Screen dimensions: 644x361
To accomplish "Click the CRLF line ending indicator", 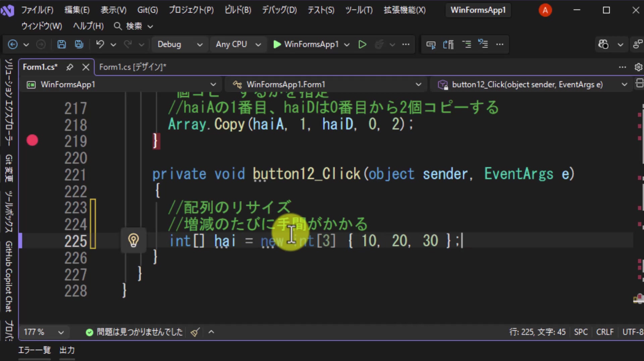I will point(605,332).
